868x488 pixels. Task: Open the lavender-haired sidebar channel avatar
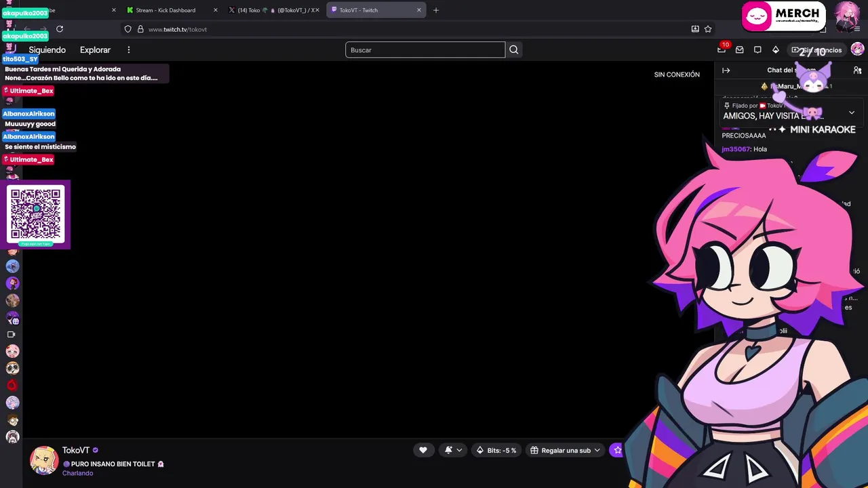pyautogui.click(x=12, y=403)
